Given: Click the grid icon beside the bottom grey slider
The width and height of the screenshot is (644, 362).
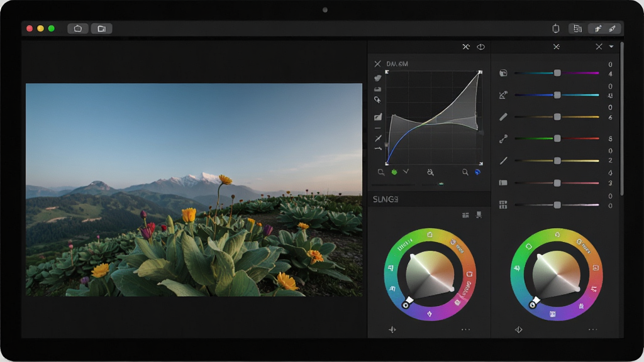Looking at the screenshot, I should pyautogui.click(x=503, y=205).
